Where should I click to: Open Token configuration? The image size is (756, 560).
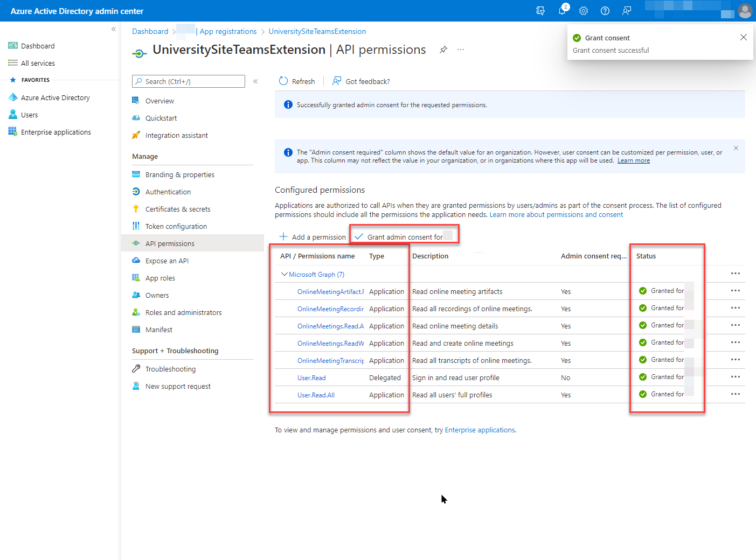pyautogui.click(x=170, y=226)
